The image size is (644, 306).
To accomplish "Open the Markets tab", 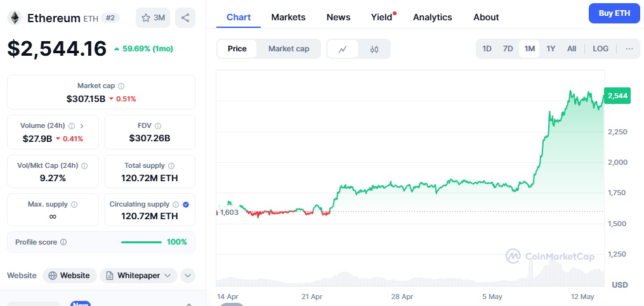I will tap(288, 17).
